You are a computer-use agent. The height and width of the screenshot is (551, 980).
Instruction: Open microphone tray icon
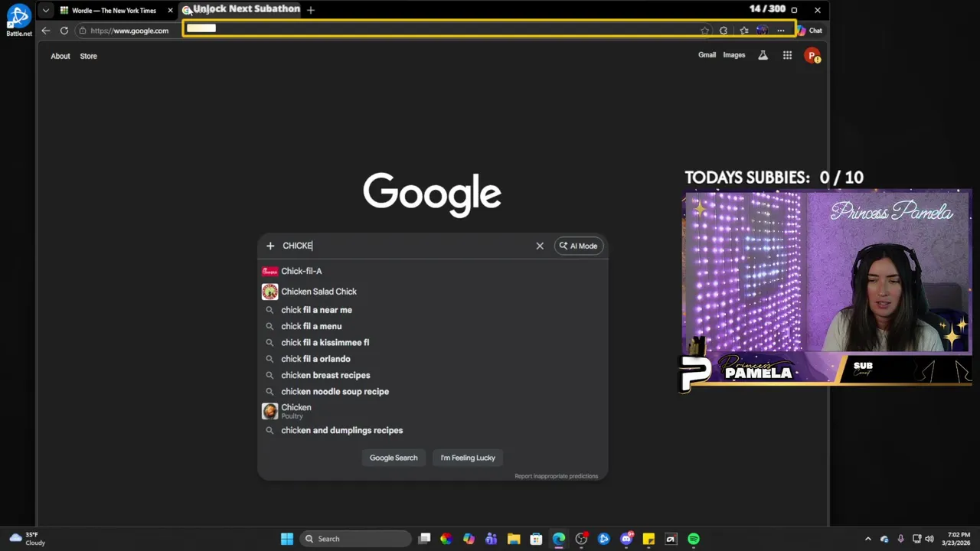click(900, 539)
